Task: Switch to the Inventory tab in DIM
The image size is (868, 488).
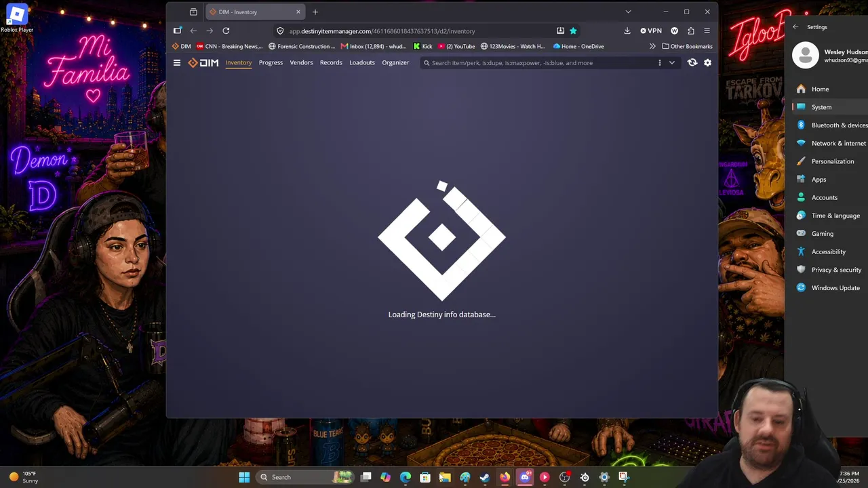Action: click(x=239, y=63)
